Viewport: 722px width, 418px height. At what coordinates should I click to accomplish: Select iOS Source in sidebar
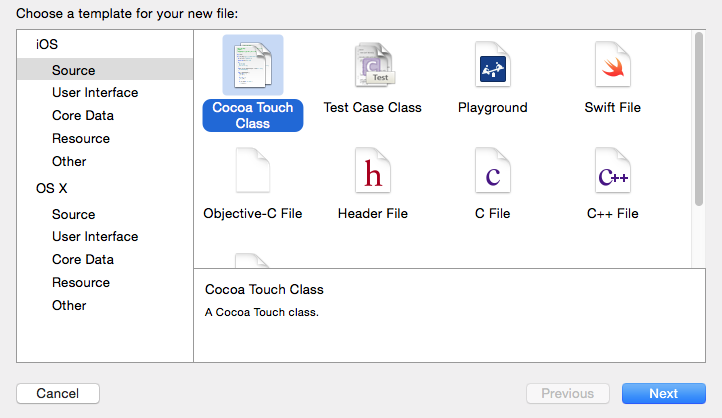pos(73,70)
